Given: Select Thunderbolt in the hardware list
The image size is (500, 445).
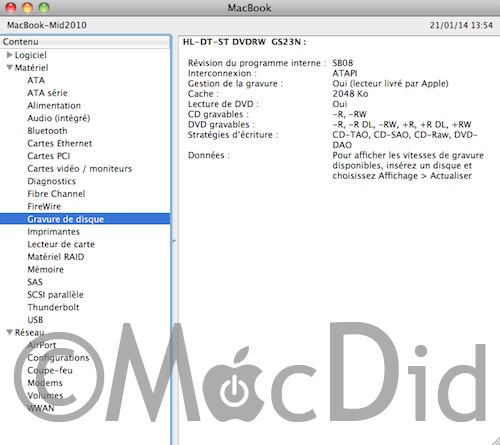Looking at the screenshot, I should (x=53, y=307).
